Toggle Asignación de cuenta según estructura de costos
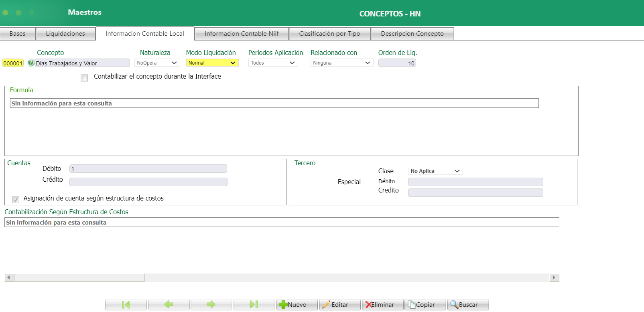 [x=16, y=199]
